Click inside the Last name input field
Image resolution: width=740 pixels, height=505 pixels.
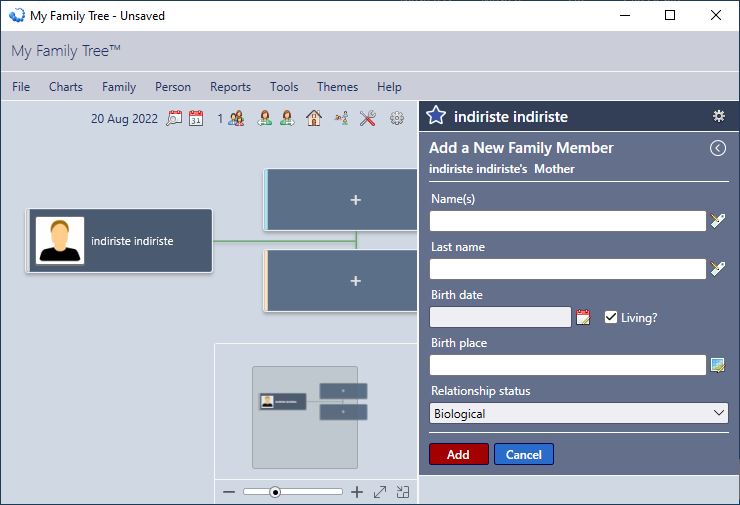tap(568, 269)
